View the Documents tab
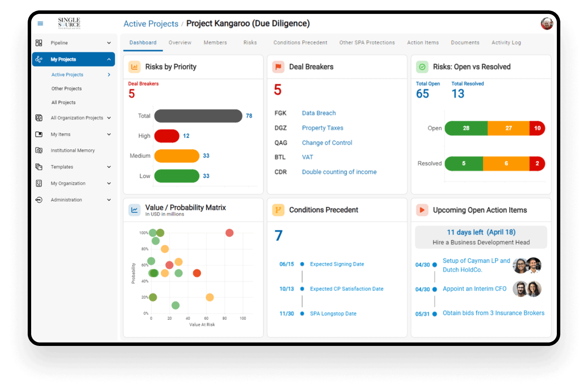The image size is (588, 391). pos(465,42)
